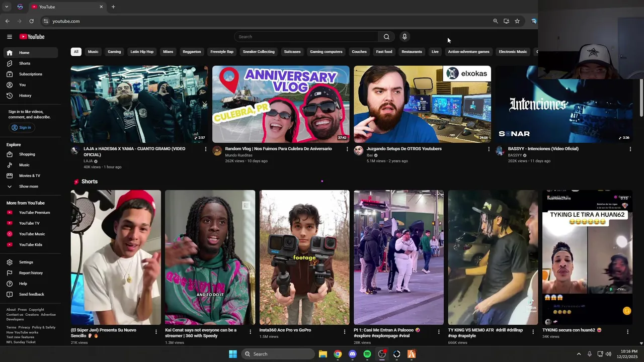
Task: Select the Music filter chip
Action: click(93, 52)
